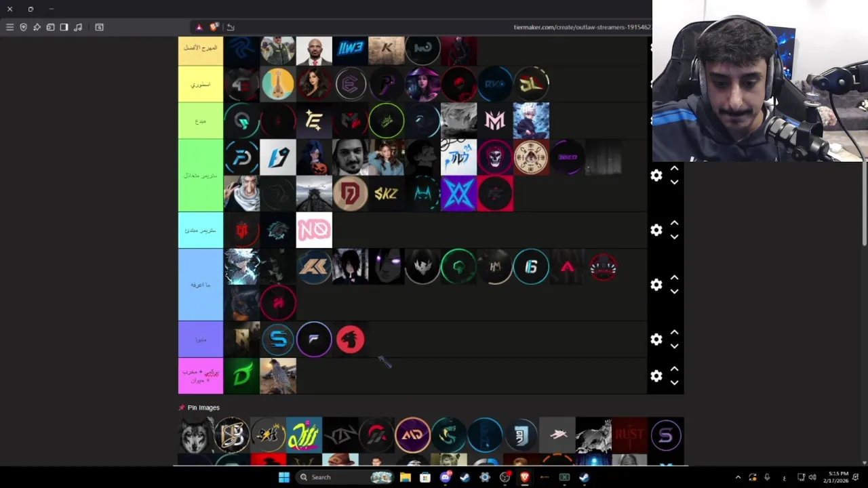Viewport: 868px width, 488px height.
Task: Open the browser hamburger menu
Action: point(9,27)
